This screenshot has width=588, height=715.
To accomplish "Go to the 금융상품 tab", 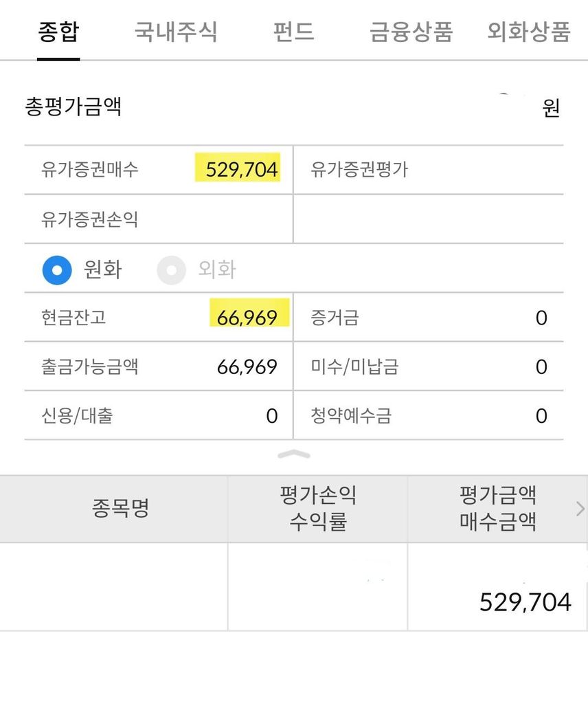I will (411, 32).
